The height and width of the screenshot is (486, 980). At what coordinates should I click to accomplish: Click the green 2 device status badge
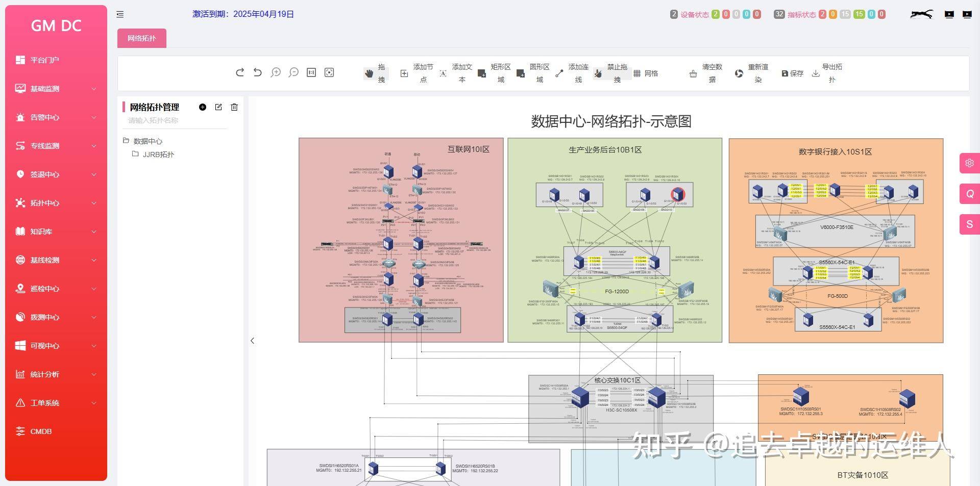point(716,14)
